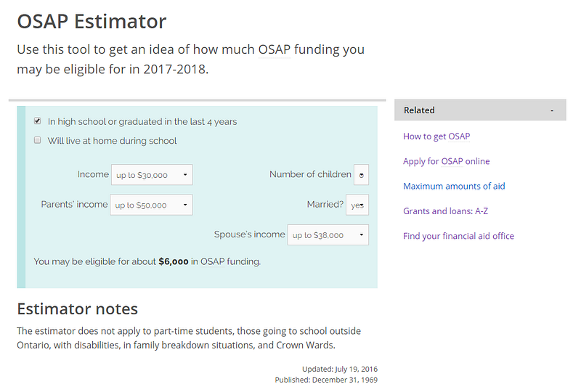The width and height of the screenshot is (581, 392).
Task: Open the Number of children dropdown
Action: coord(361,174)
